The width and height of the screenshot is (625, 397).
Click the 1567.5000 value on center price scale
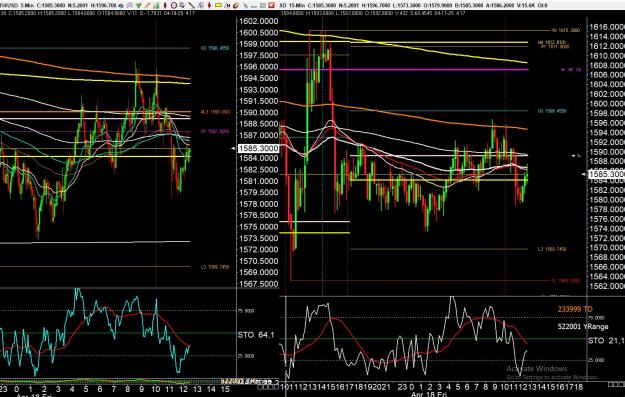point(258,284)
